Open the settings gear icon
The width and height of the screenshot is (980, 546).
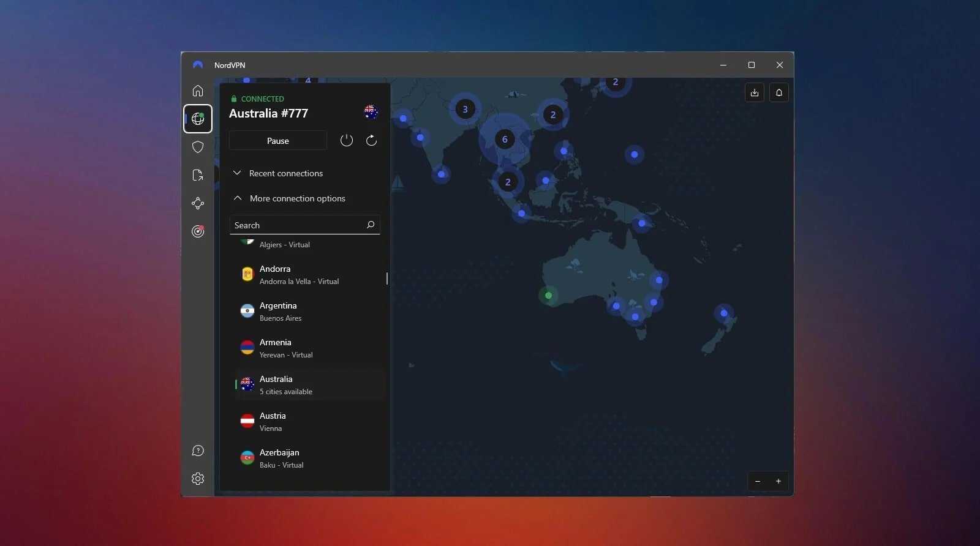coord(198,479)
